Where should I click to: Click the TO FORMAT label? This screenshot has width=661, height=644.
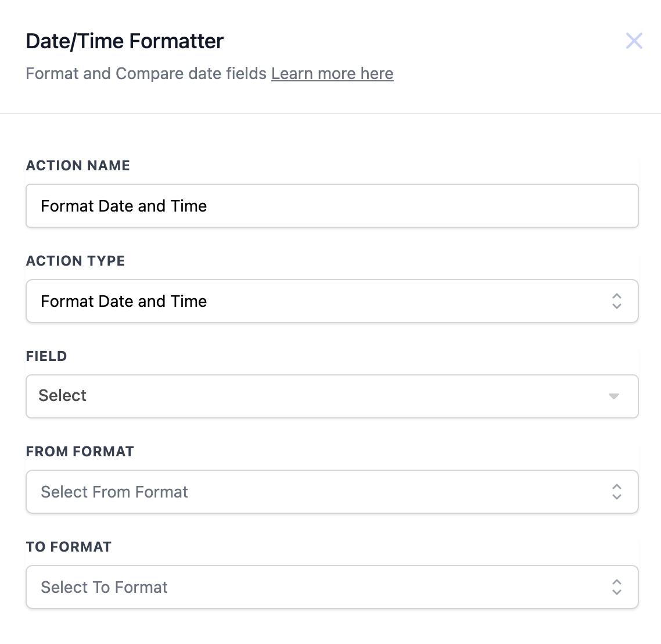[69, 547]
